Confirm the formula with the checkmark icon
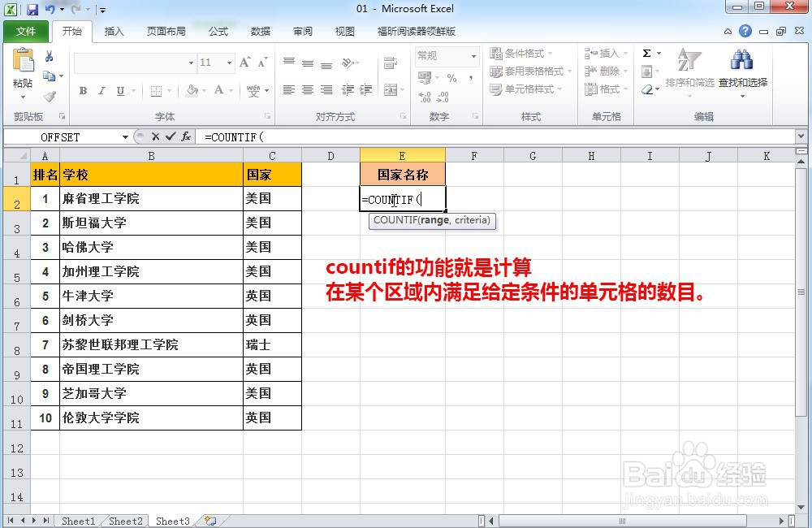Image resolution: width=812 pixels, height=528 pixels. pos(171,136)
